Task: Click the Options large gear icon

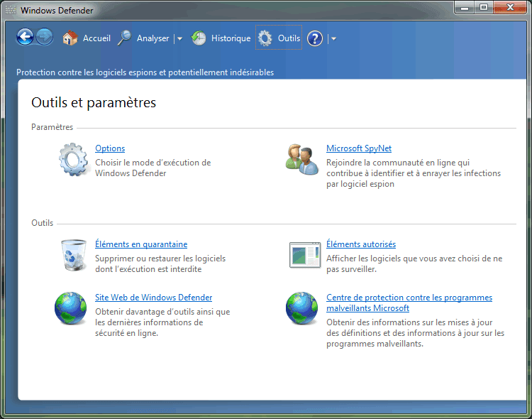Action: click(73, 160)
